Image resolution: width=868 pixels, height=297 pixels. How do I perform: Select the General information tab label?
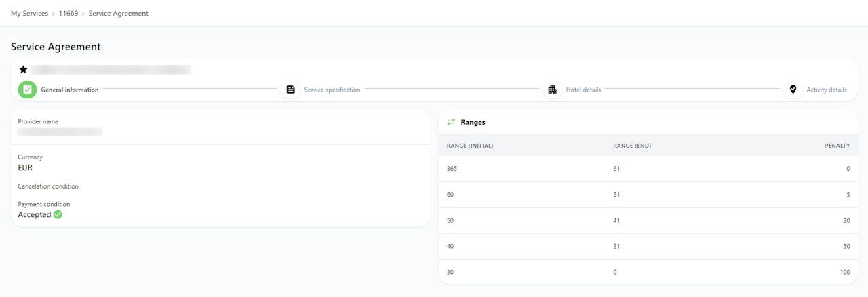(69, 90)
